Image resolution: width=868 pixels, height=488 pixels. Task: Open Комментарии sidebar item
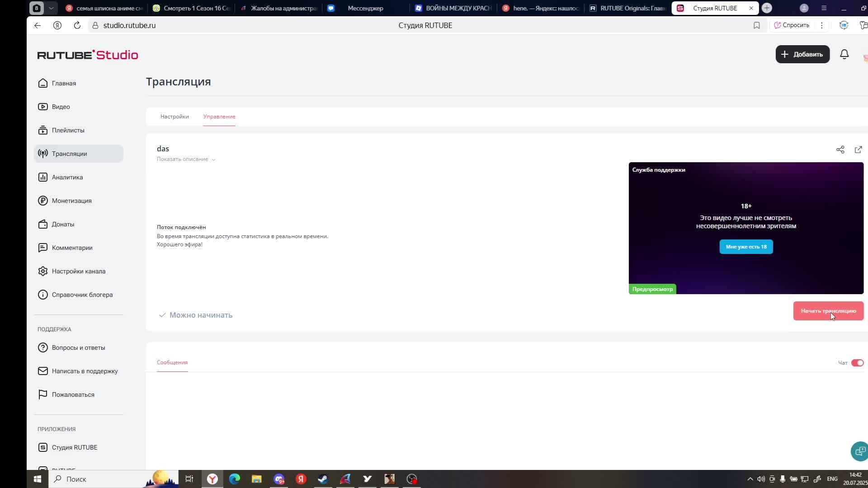click(x=72, y=248)
